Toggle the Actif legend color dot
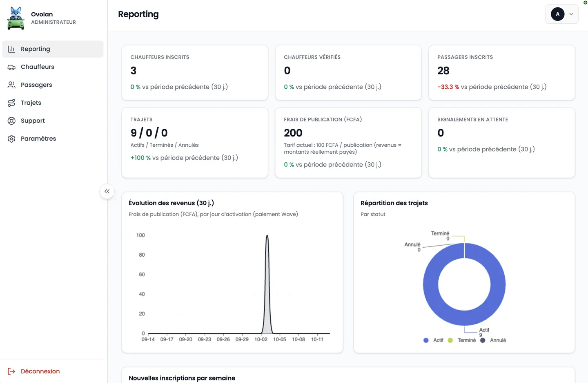The image size is (588, 383). point(426,340)
